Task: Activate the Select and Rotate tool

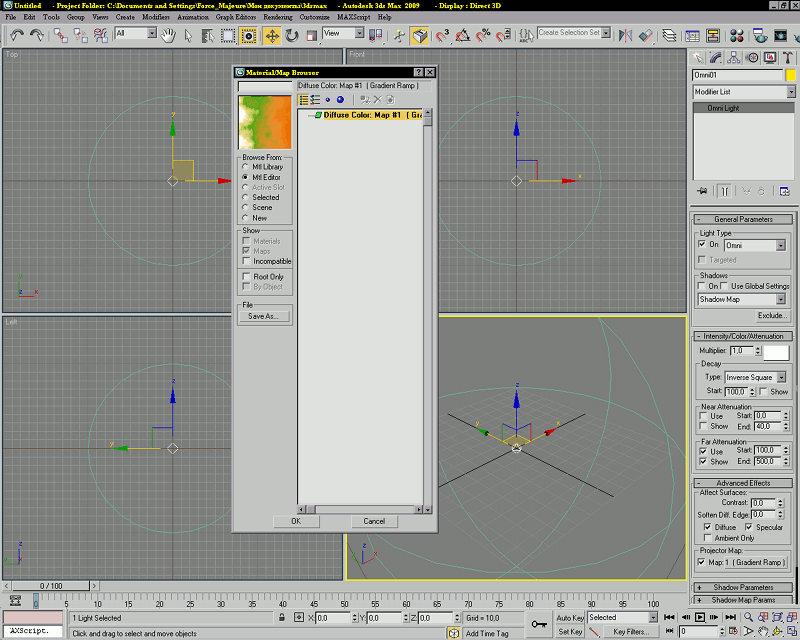Action: pyautogui.click(x=292, y=36)
